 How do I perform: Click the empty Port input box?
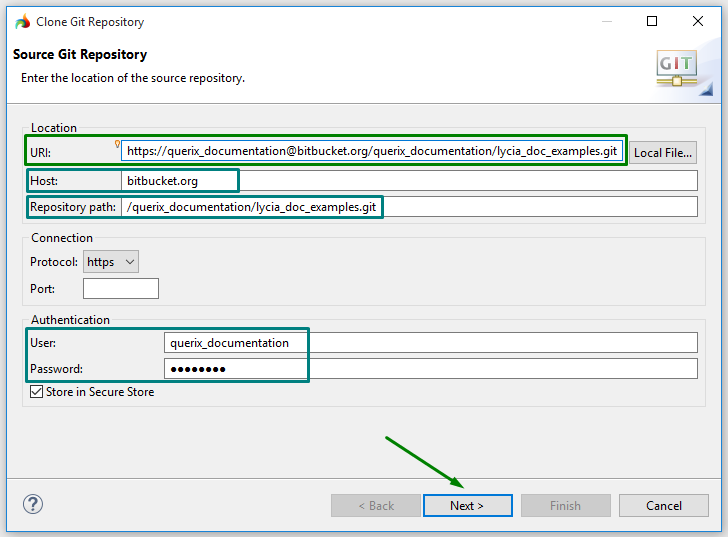pos(121,289)
